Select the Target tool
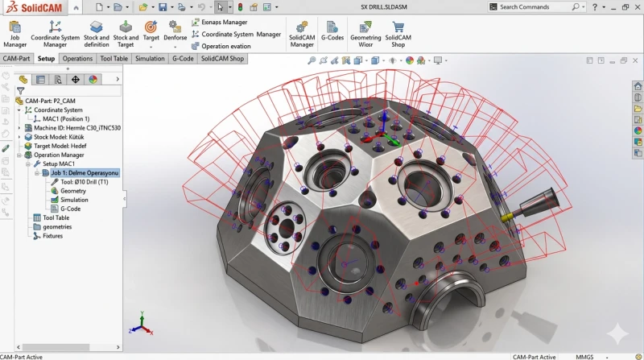 click(x=151, y=31)
